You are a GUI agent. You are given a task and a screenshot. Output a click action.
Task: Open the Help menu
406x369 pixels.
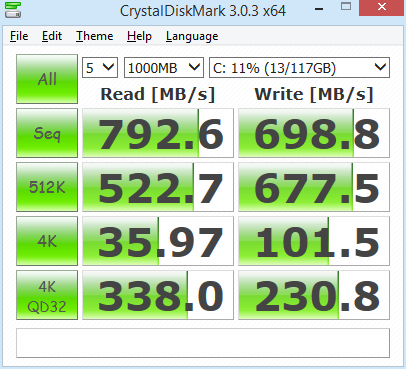coord(139,36)
